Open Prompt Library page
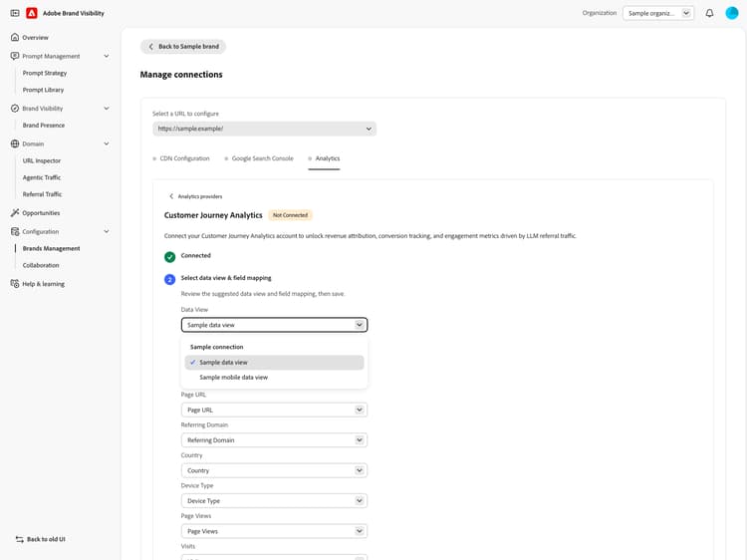Screen dimensions: 747x560 pyautogui.click(x=44, y=90)
